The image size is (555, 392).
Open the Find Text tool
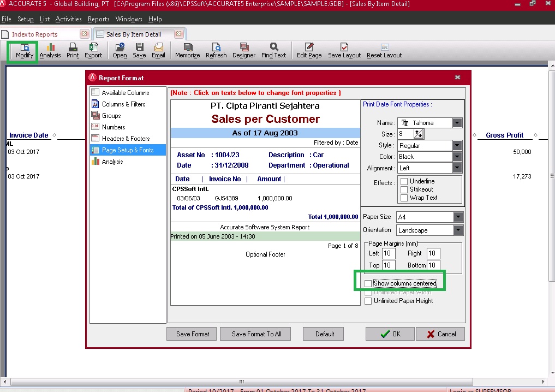click(x=273, y=51)
